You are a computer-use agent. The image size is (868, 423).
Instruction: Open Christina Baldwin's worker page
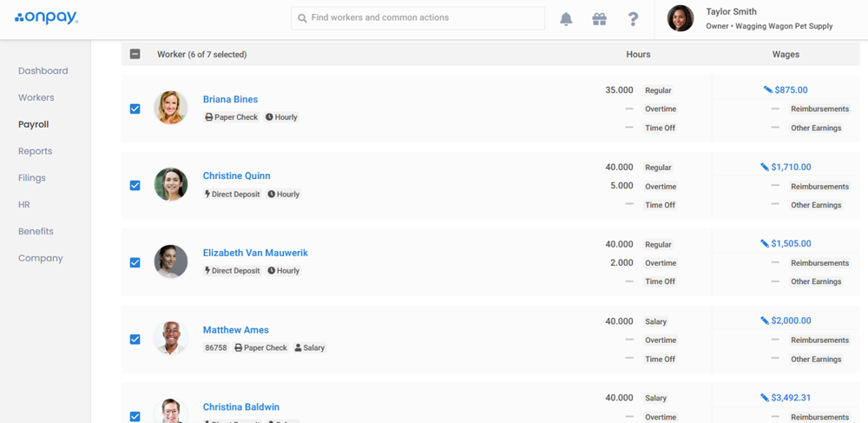pyautogui.click(x=240, y=406)
